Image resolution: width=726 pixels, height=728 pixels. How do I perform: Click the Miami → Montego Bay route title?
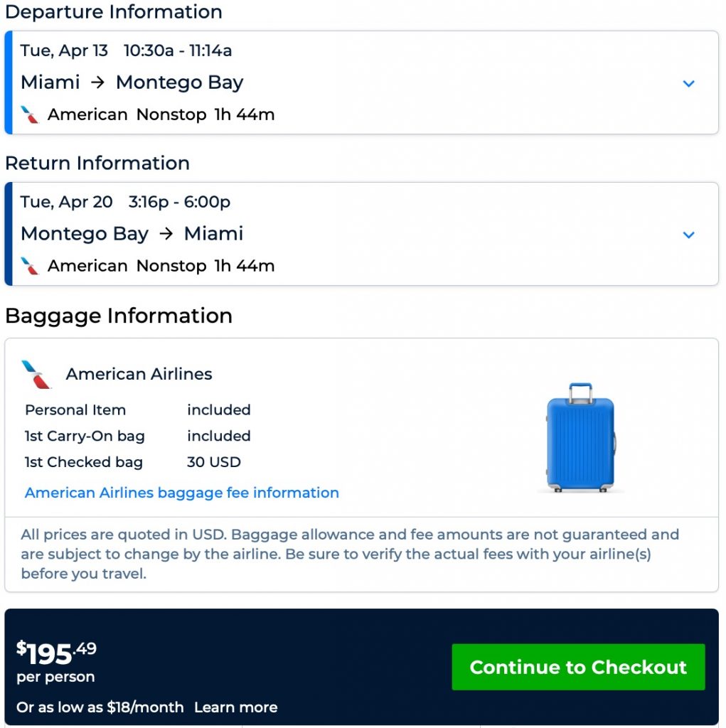click(132, 82)
